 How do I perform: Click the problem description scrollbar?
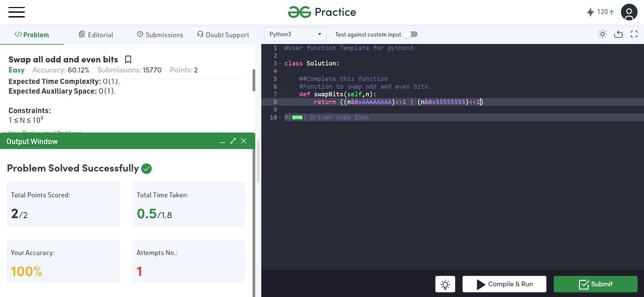point(254,79)
